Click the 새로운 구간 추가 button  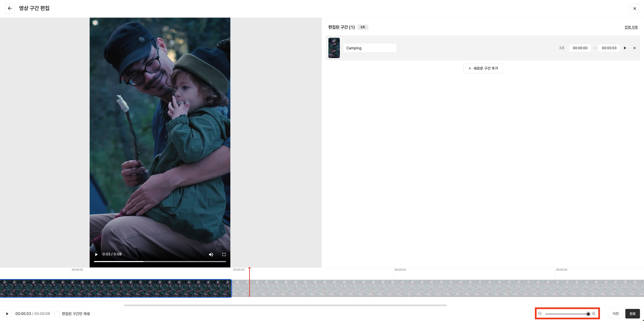pyautogui.click(x=483, y=68)
